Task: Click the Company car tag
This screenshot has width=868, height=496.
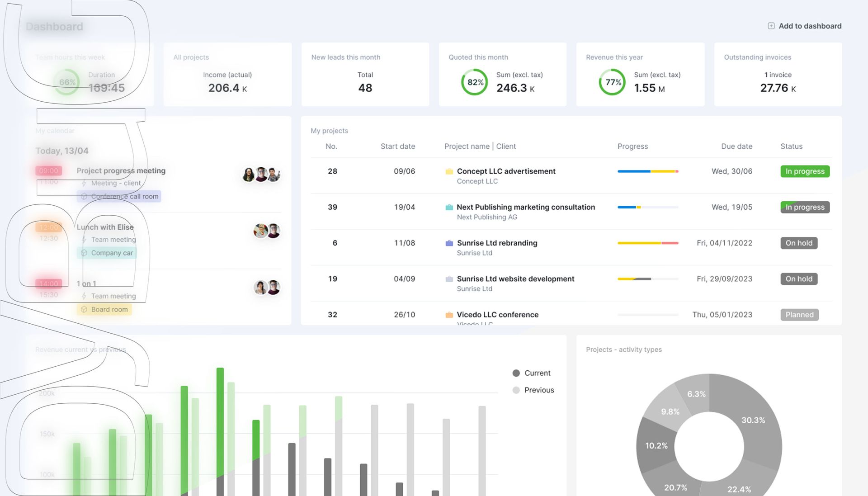Action: 107,253
